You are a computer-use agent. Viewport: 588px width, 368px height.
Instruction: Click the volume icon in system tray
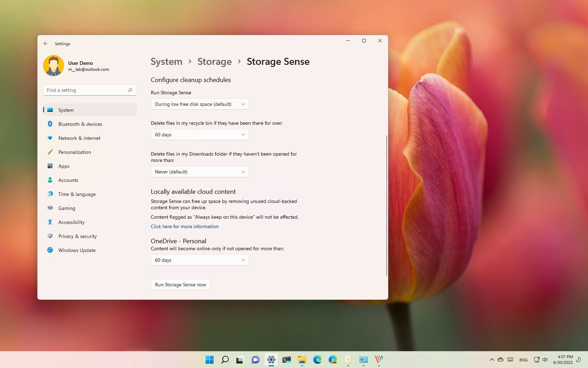click(x=545, y=360)
